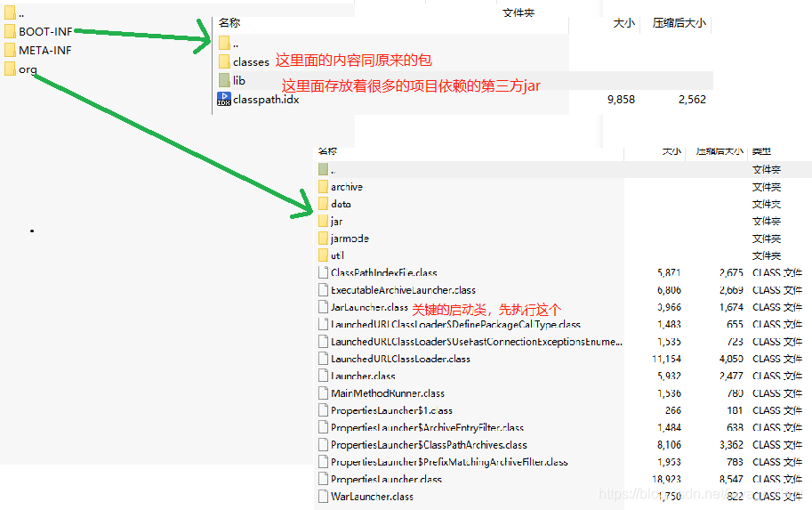Select the PropertiesLauncher$ClassPathArchives.class file name
Screen dimensions: 812x510
[x=429, y=445]
